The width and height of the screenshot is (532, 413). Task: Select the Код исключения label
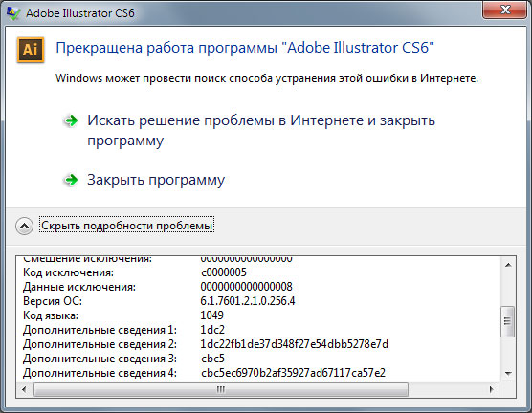(68, 272)
